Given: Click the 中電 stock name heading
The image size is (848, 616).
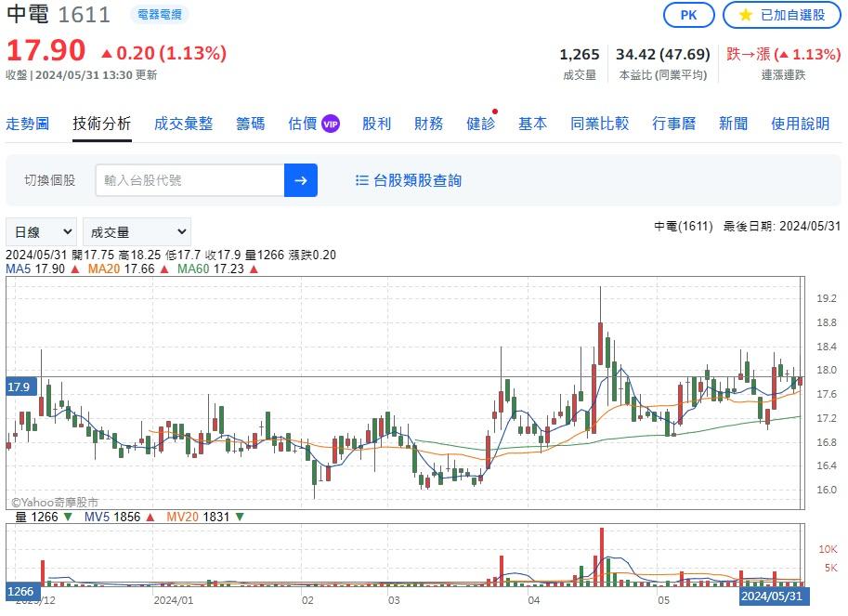Looking at the screenshot, I should click(x=28, y=14).
